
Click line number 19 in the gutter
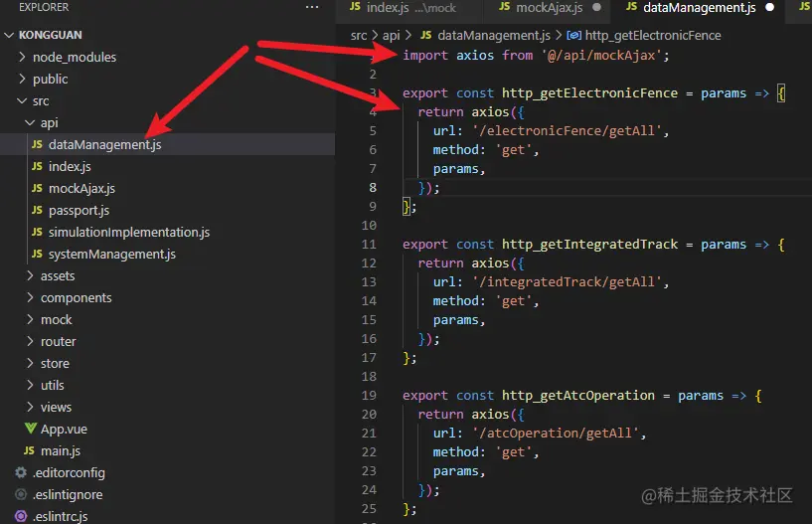(x=369, y=396)
